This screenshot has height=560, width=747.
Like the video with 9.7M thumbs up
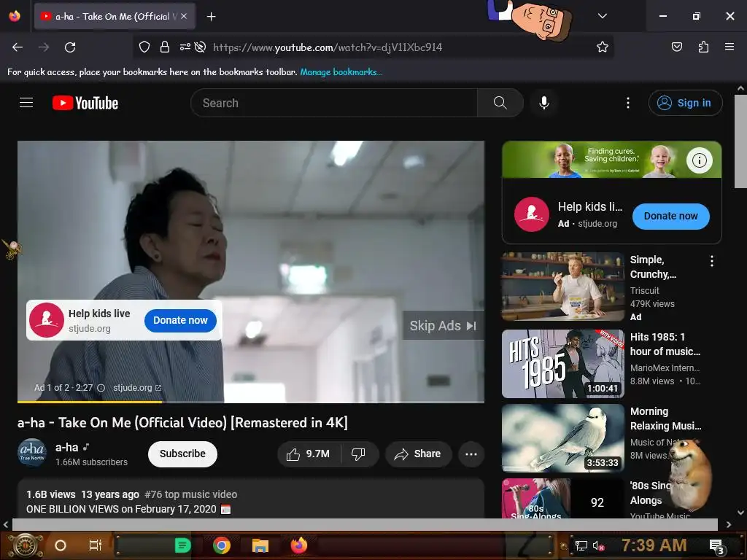click(309, 454)
